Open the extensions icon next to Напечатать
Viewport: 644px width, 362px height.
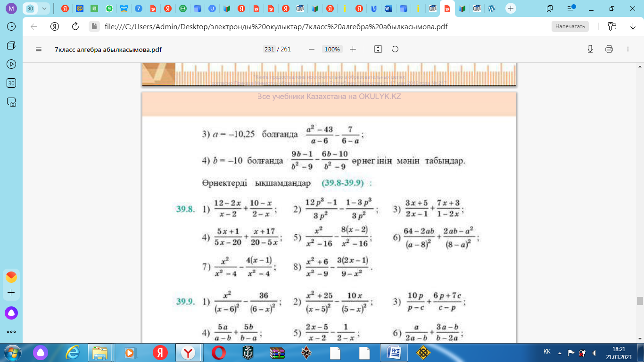point(612,26)
